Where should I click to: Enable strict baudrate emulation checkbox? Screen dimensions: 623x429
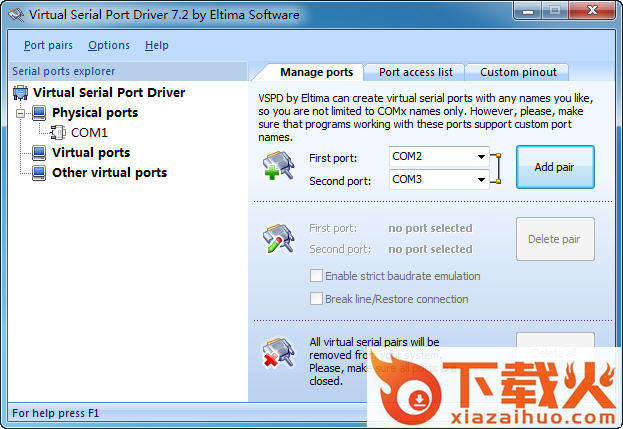pos(316,276)
